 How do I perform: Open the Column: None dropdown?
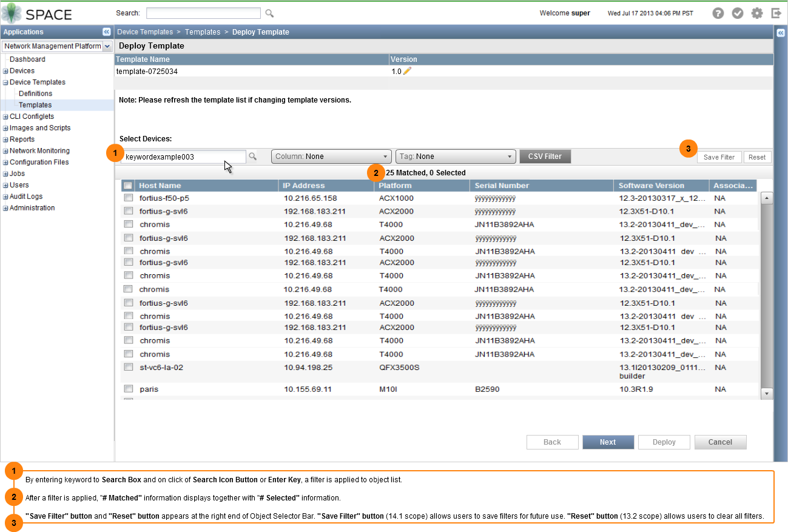pos(331,157)
